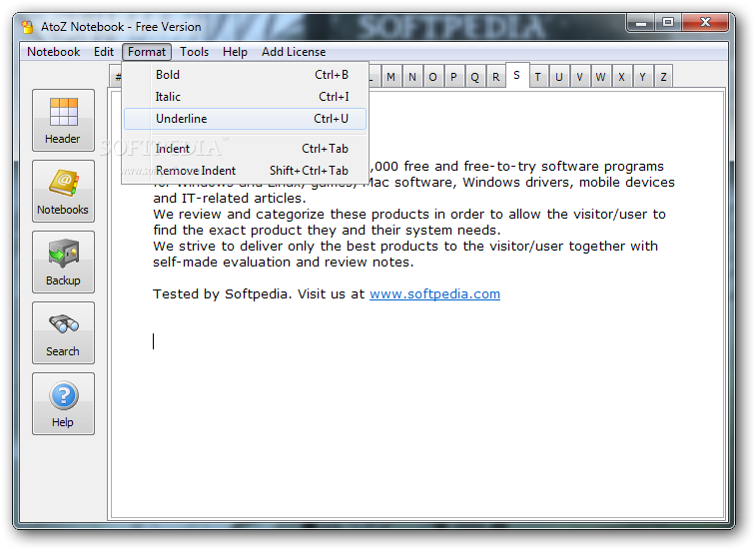
Task: Switch to the W tab
Action: [601, 77]
